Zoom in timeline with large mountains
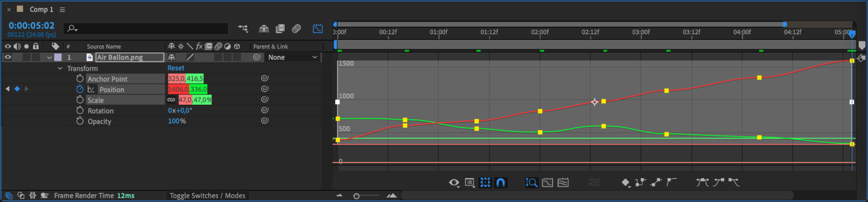The image size is (868, 202). (392, 196)
